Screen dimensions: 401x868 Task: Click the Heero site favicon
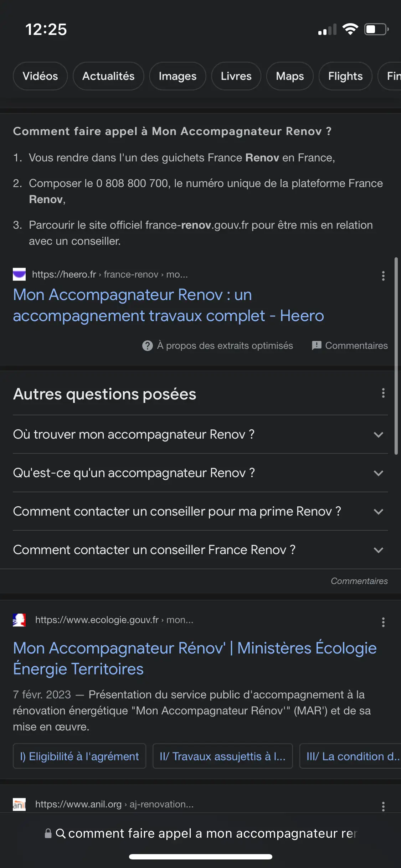[20, 274]
